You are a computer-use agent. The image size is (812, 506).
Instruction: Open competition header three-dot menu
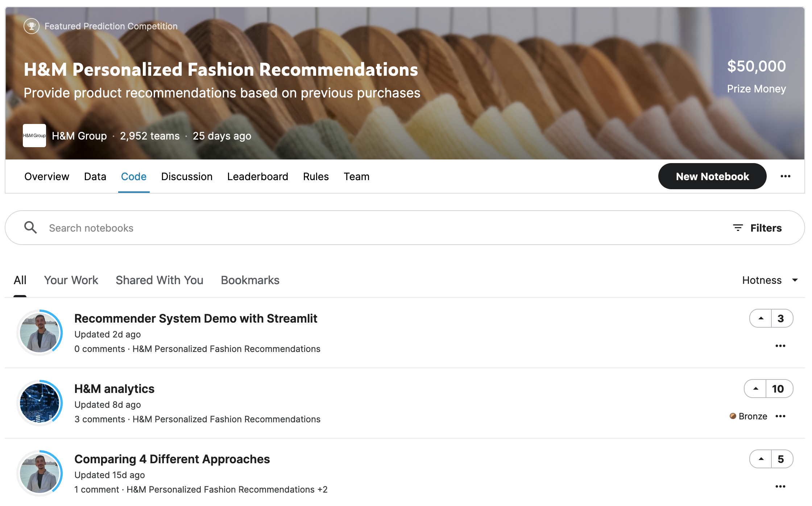coord(785,176)
